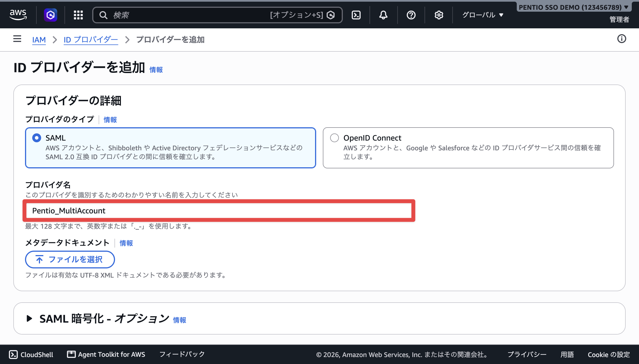
Task: Click the フィードバック footer link
Action: click(182, 354)
